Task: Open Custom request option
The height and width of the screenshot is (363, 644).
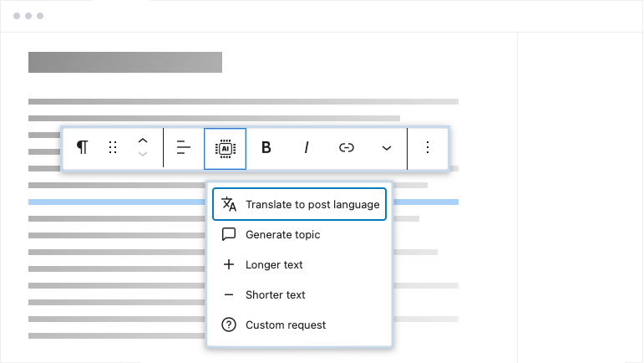Action: (285, 325)
